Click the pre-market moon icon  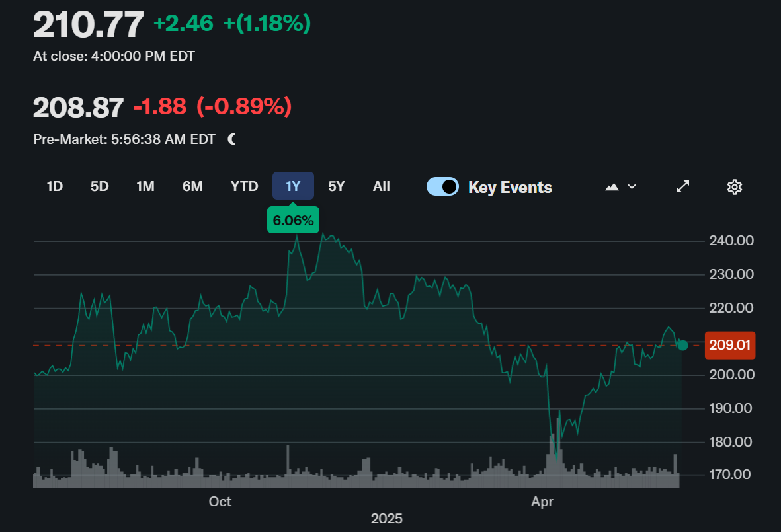[x=231, y=139]
